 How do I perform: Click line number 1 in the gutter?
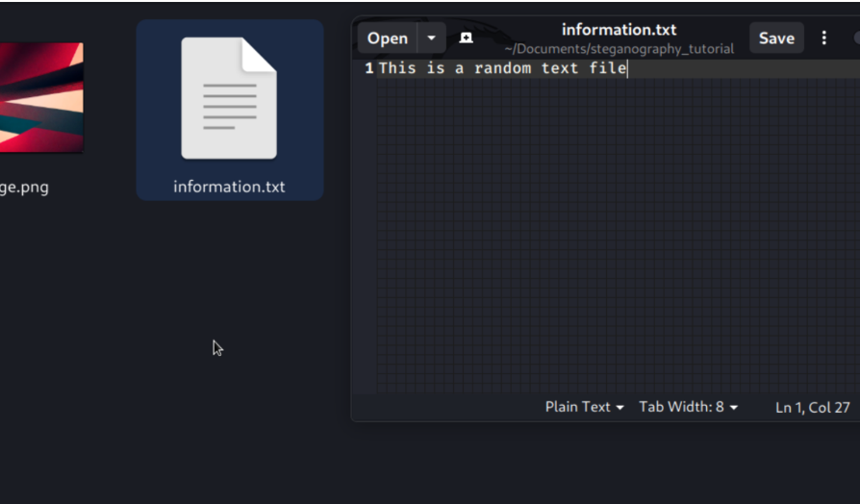click(x=368, y=68)
